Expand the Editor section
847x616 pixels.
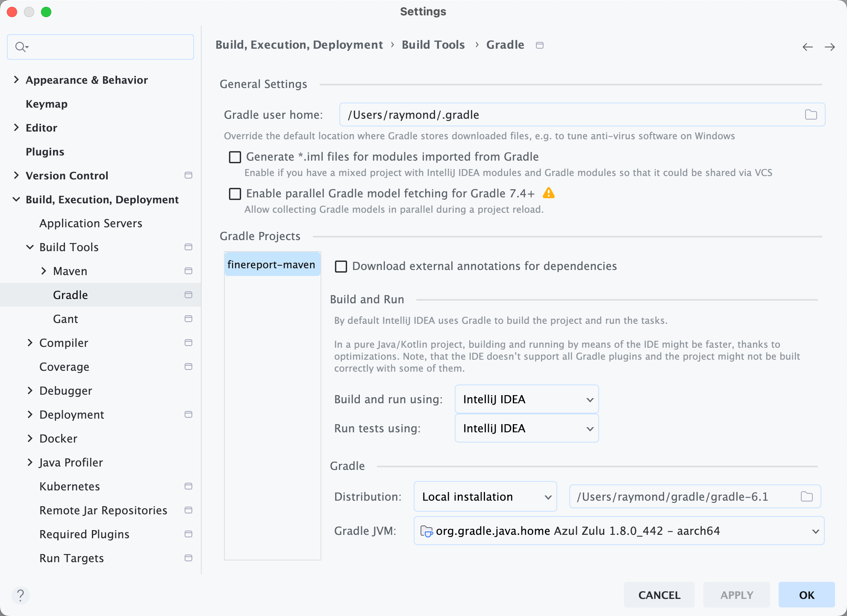point(16,127)
